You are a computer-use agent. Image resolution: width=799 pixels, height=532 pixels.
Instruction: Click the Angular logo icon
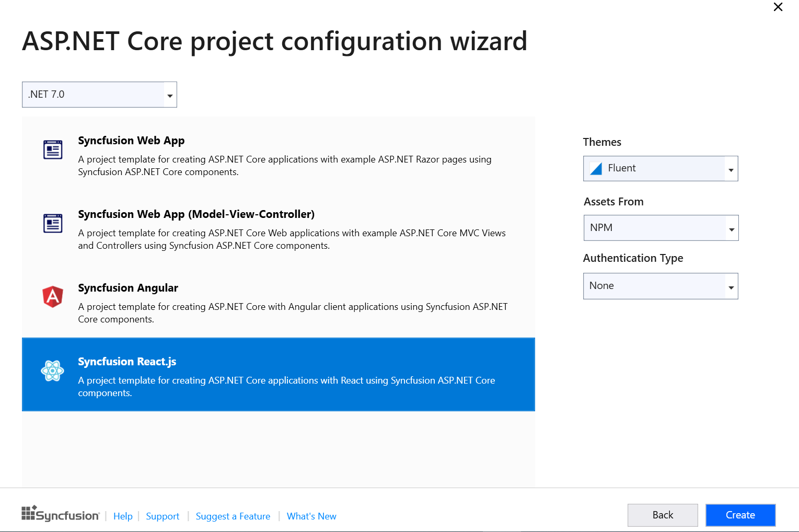[x=53, y=297]
